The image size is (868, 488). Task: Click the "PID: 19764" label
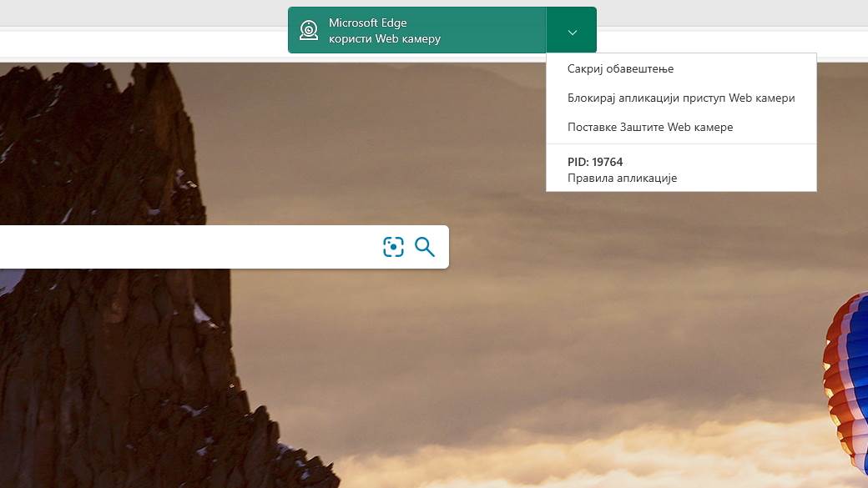pos(595,162)
